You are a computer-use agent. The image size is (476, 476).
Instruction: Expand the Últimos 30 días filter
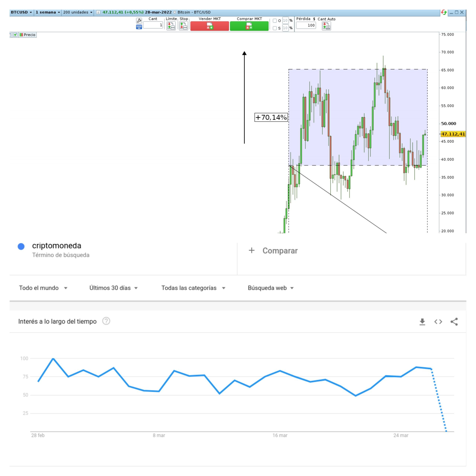pos(114,287)
